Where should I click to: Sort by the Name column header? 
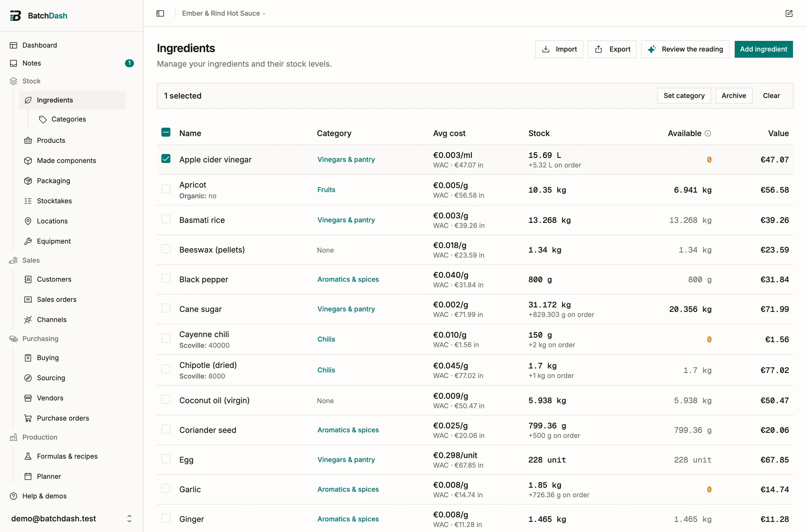190,133
